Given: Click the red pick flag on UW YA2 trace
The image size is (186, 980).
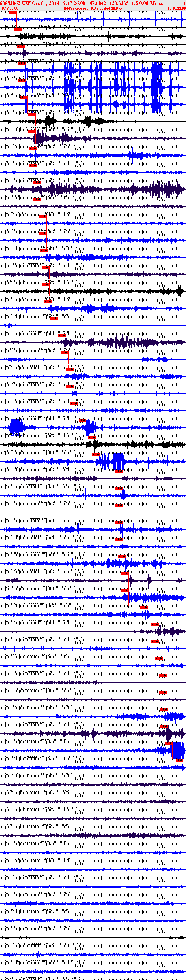Looking at the screenshot, I should 168,743.
